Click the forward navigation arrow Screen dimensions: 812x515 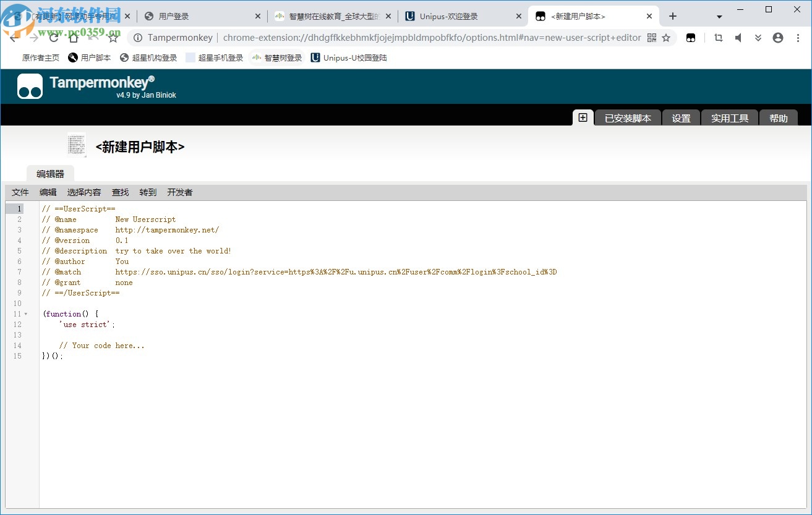33,38
